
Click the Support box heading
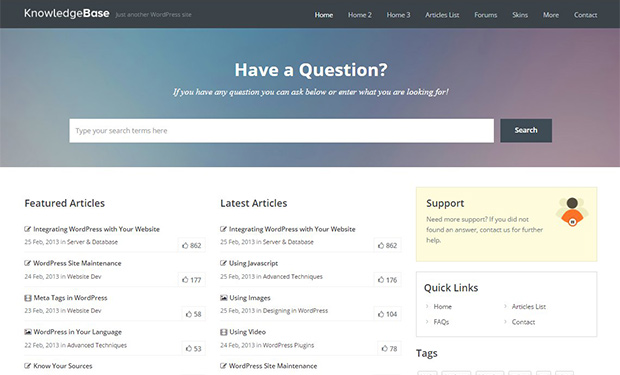445,203
